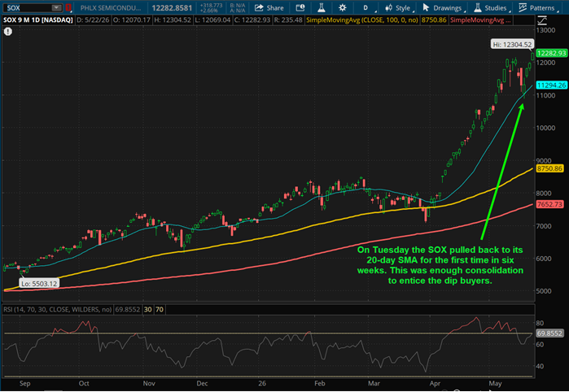Click the Sep label on time axis
The width and height of the screenshot is (569, 392).
click(24, 383)
